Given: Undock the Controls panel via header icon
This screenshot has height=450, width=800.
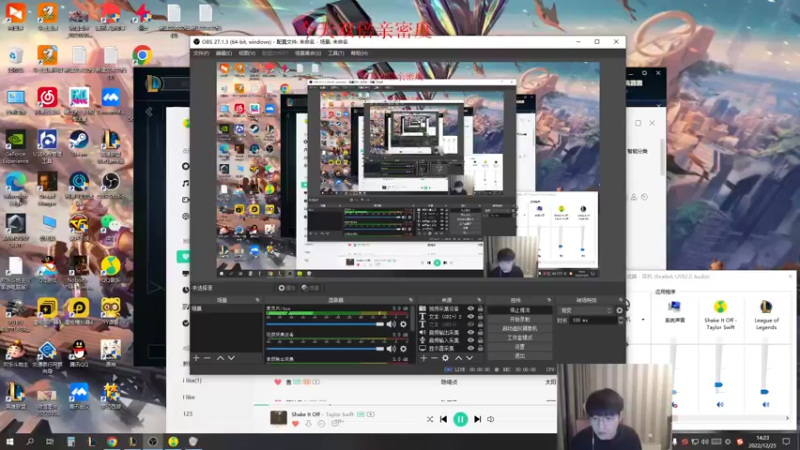Looking at the screenshot, I should 549,300.
